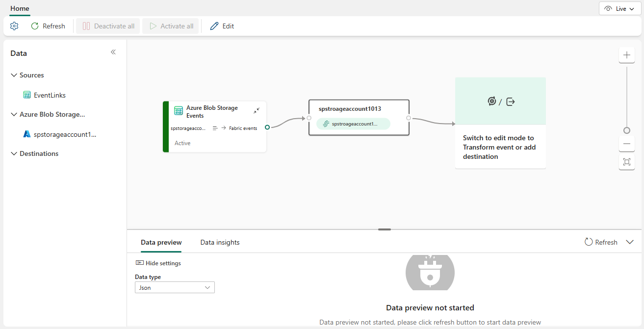644x329 pixels.
Task: Open the Live mode dropdown
Action: [620, 9]
